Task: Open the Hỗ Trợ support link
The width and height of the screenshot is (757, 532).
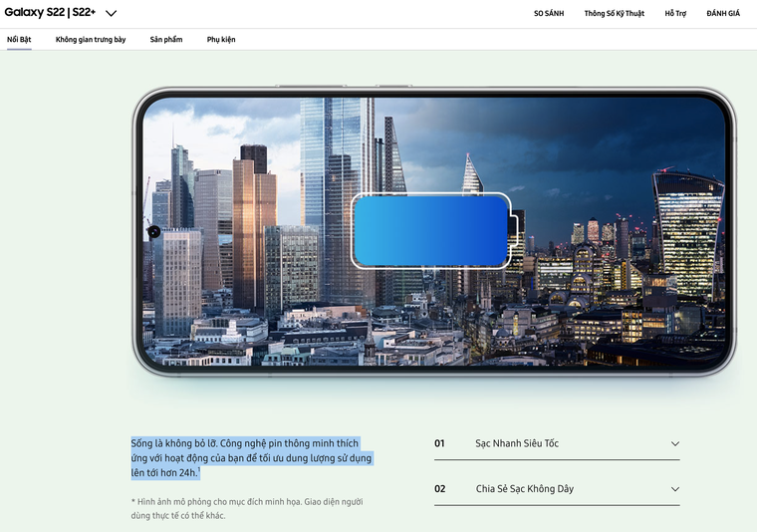Action: (675, 14)
